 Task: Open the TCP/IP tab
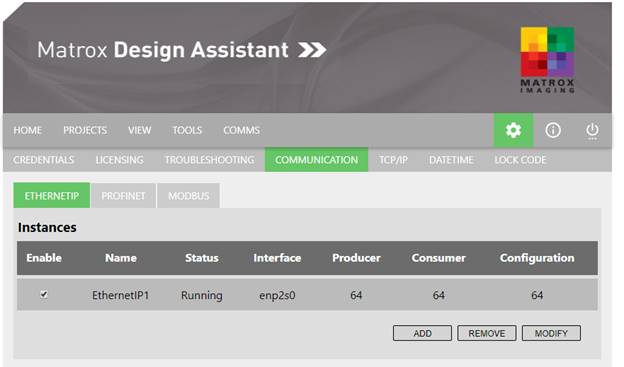point(393,160)
